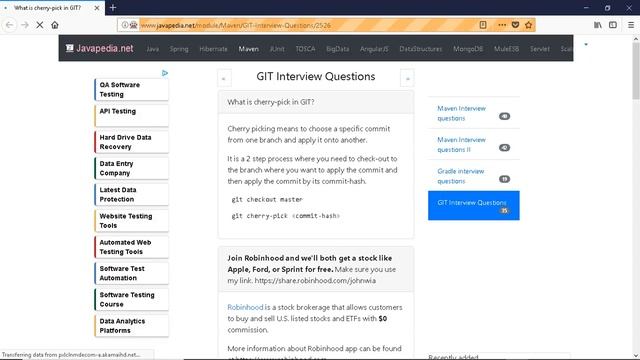Expand dropdown arrow beside navbar
The width and height of the screenshot is (640, 360).
coord(586,44)
